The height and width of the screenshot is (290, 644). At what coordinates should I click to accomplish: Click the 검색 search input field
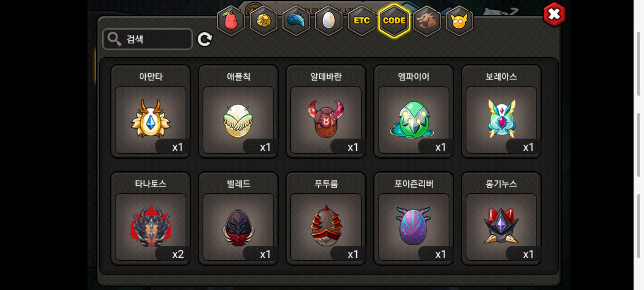pyautogui.click(x=148, y=39)
